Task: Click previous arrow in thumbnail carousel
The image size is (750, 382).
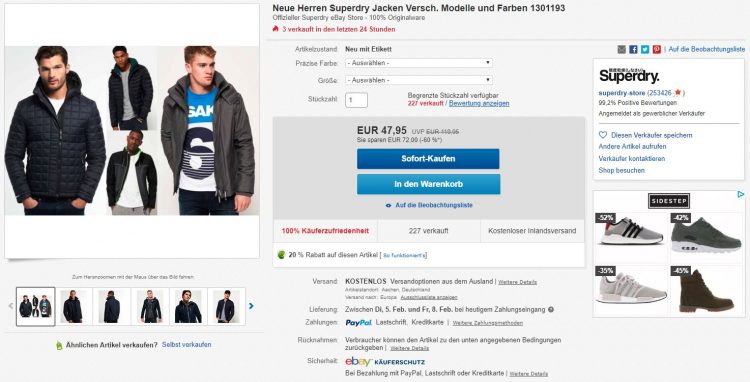Action: (x=11, y=306)
